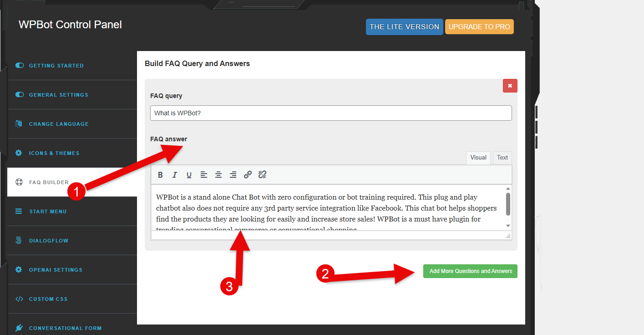Click Build FAQ Query and Answers heading
This screenshot has width=644, height=335.
[197, 64]
